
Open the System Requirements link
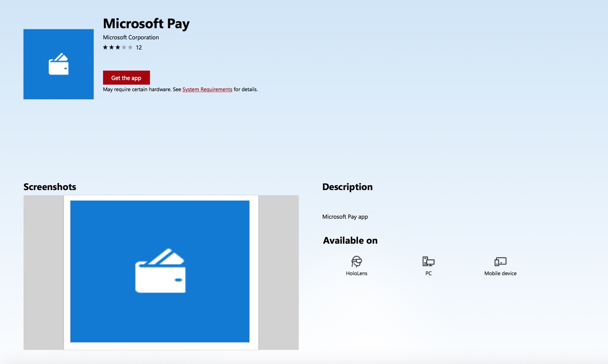pyautogui.click(x=207, y=89)
